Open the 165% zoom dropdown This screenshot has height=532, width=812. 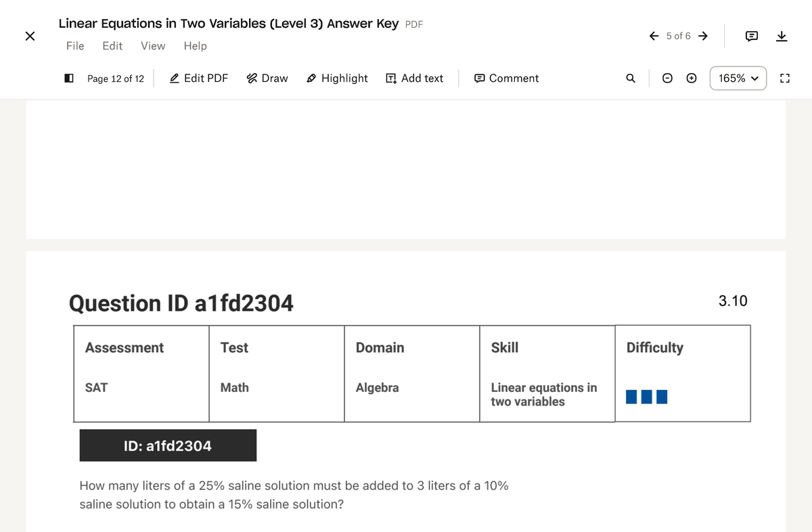738,79
